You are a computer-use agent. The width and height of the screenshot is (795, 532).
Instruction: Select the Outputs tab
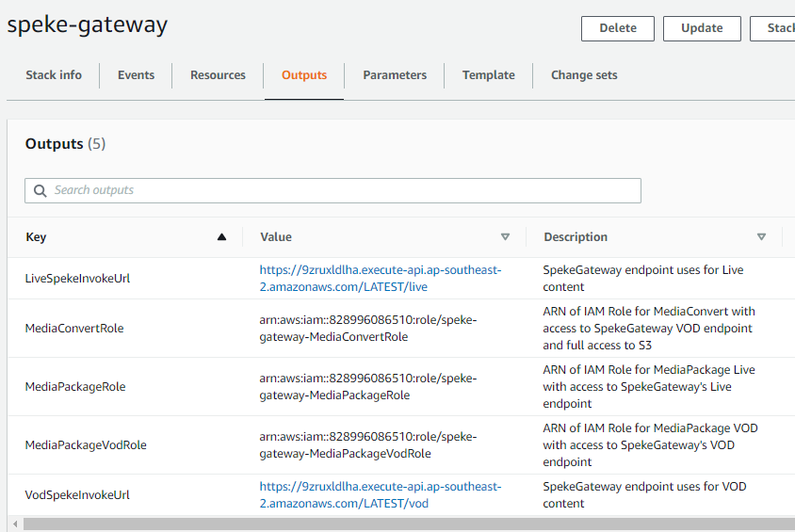pos(304,75)
